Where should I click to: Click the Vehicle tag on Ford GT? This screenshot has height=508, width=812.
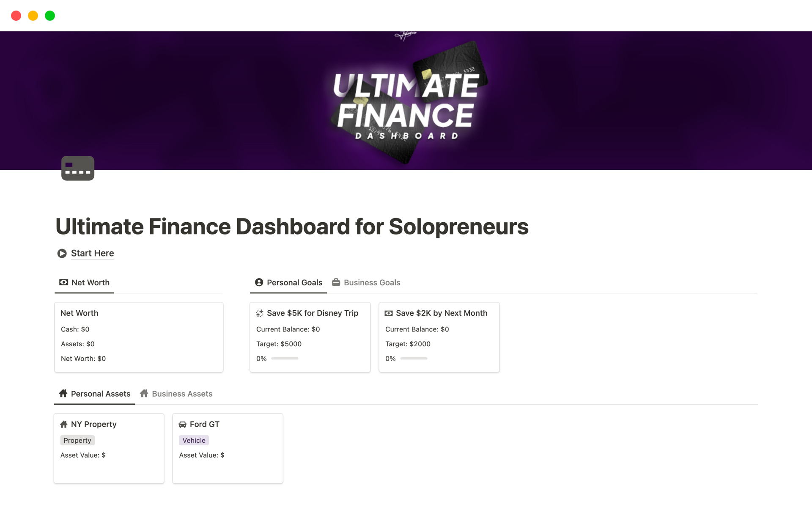click(194, 440)
